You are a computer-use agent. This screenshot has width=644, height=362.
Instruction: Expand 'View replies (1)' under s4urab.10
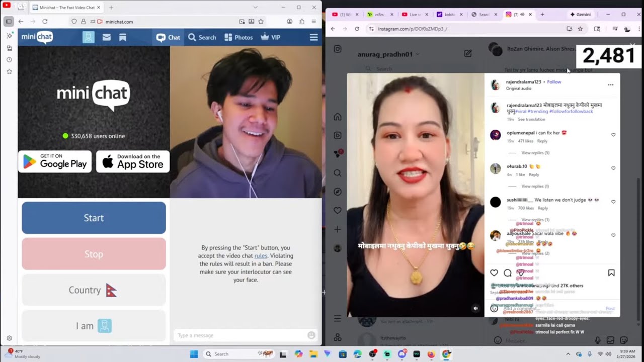pos(535,187)
